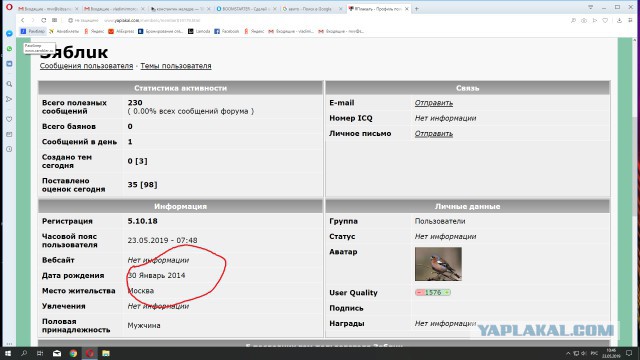Open Facebook bookmark
The width and height of the screenshot is (640, 360).
coord(227,31)
